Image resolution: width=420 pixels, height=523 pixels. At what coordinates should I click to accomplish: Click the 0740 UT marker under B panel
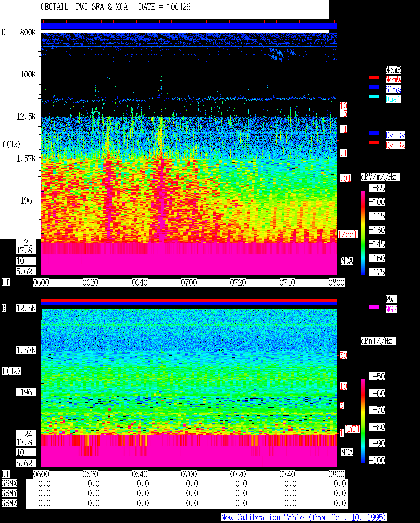(287, 474)
